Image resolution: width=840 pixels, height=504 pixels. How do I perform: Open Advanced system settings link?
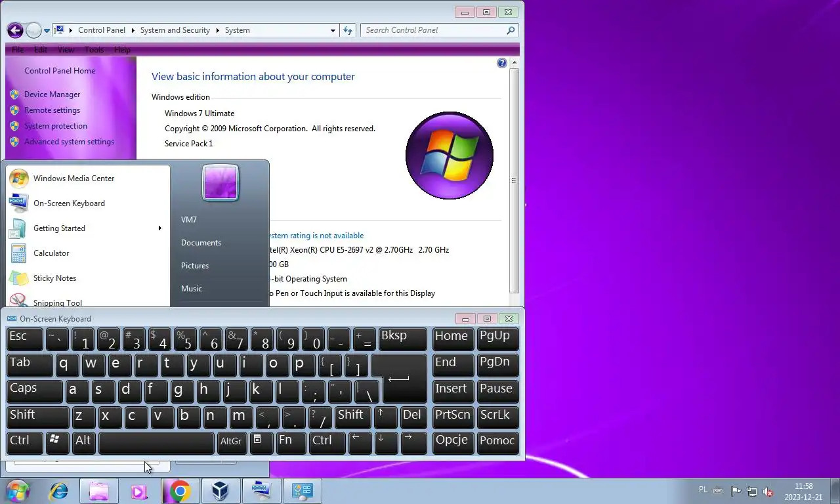(x=69, y=142)
